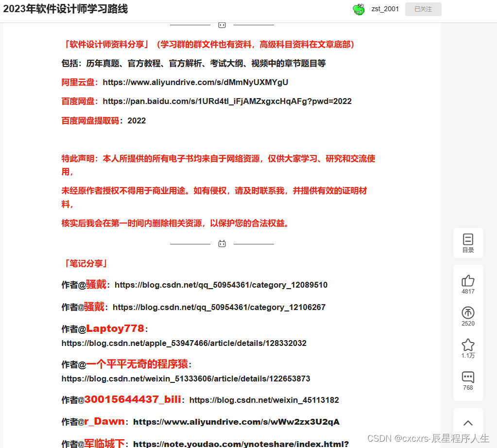The height and width of the screenshot is (448, 497).
Task: Open Laptoy778's article 128332032 link
Action: pyautogui.click(x=184, y=344)
